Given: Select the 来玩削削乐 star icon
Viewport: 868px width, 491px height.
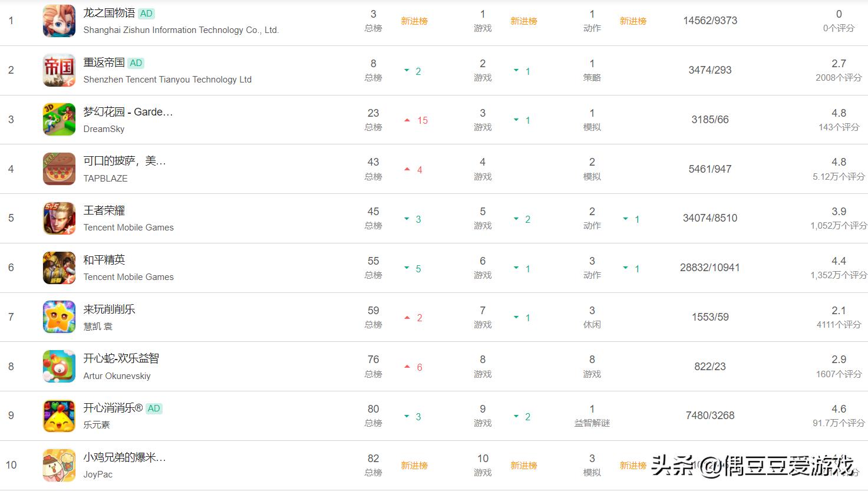Looking at the screenshot, I should pos(59,317).
